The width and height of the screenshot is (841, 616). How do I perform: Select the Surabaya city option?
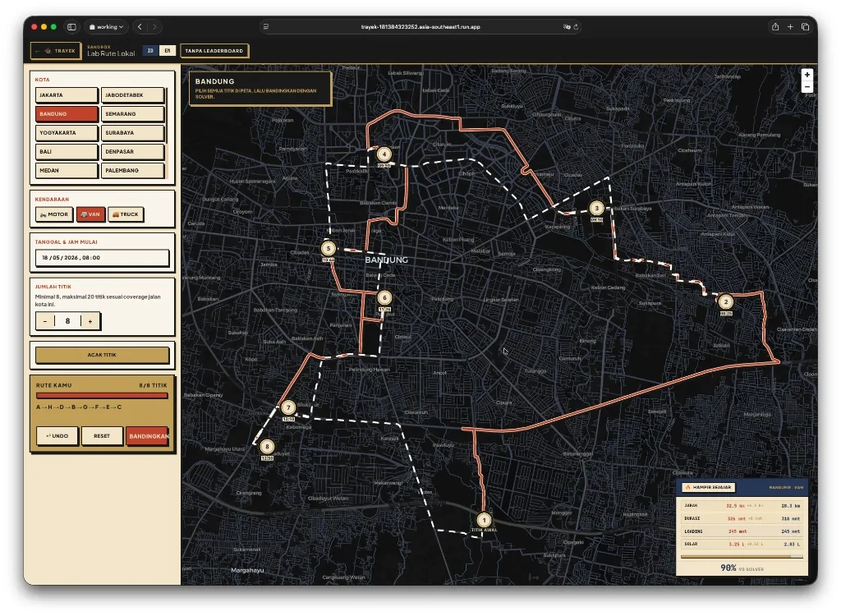[x=132, y=132]
